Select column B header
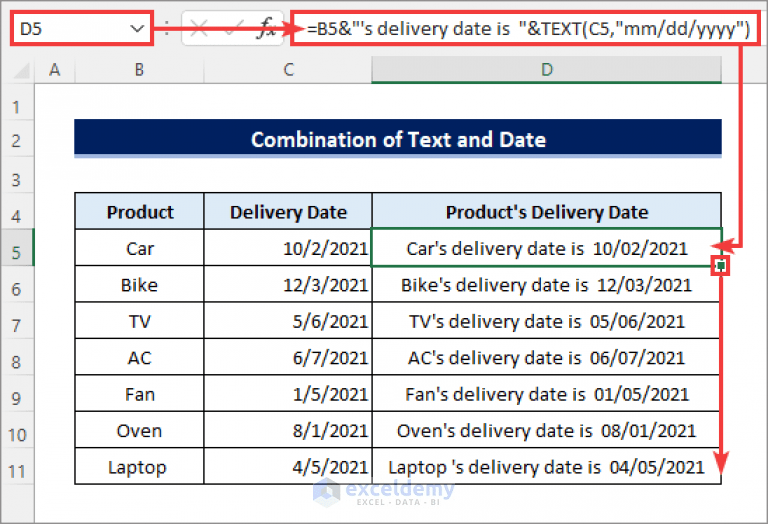The image size is (768, 524). [x=139, y=70]
